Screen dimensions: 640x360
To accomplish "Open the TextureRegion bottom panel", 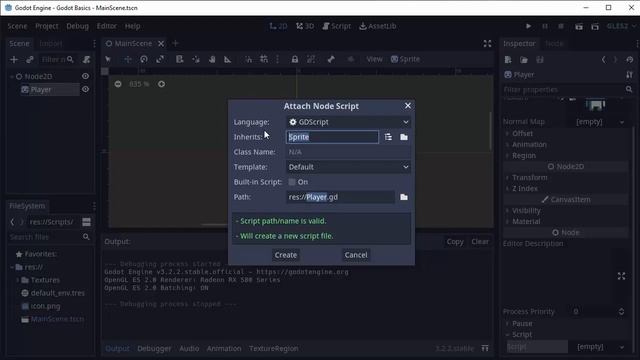I will [x=273, y=349].
